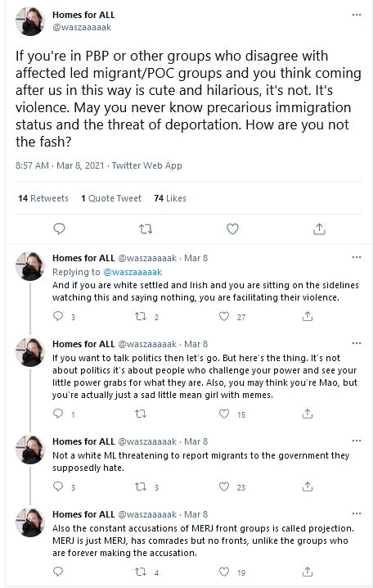This screenshot has height=588, width=373.
Task: View the 14 Retweets list
Action: pyautogui.click(x=43, y=198)
